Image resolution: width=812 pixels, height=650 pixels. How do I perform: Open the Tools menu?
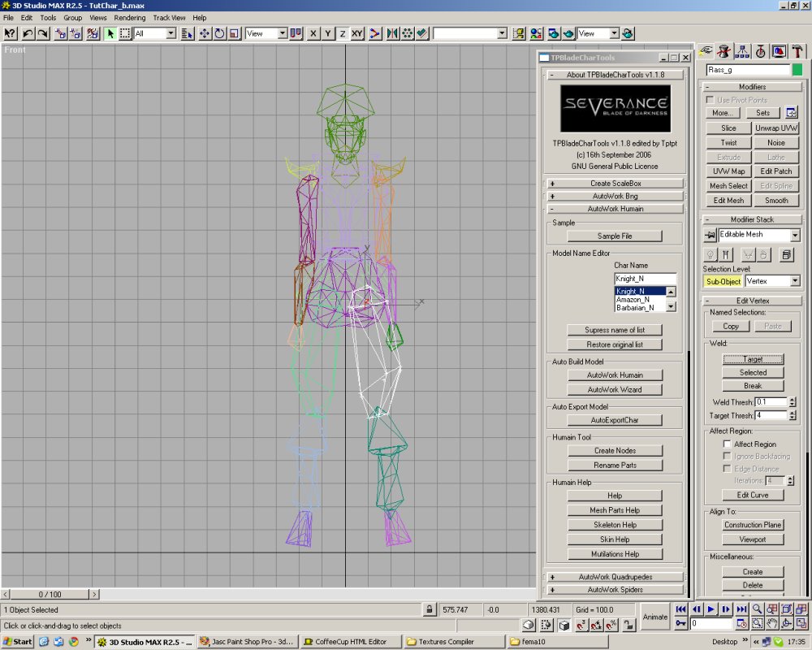[48, 18]
